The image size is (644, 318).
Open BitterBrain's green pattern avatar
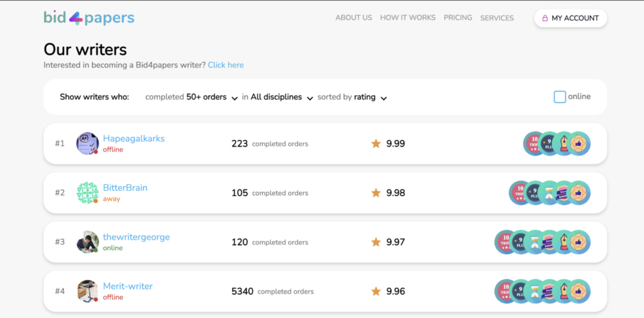click(x=87, y=193)
